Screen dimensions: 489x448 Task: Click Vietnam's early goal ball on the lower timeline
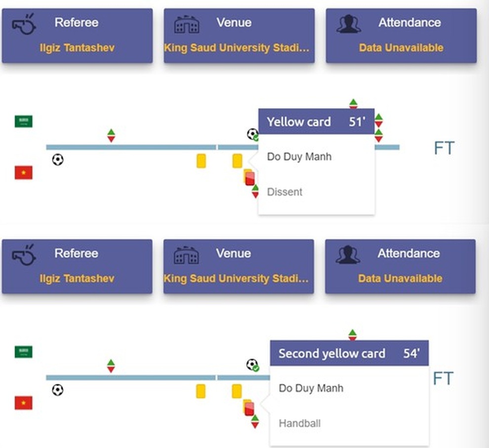pyautogui.click(x=58, y=390)
